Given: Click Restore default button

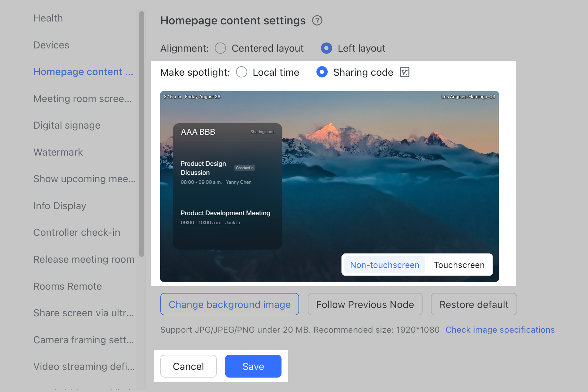Looking at the screenshot, I should tap(474, 304).
